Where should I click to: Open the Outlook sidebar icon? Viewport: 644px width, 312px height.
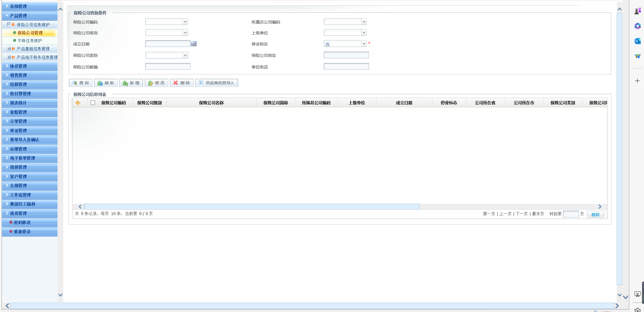[x=637, y=41]
